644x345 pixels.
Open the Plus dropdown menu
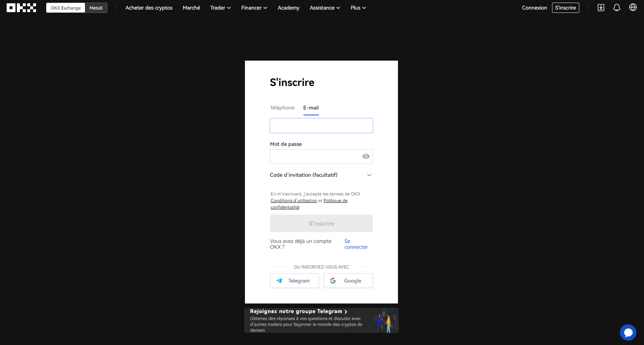pos(358,8)
